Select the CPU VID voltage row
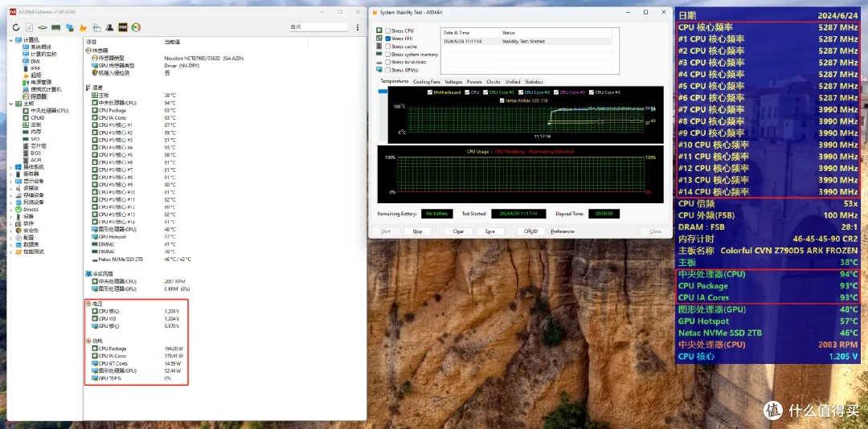 (x=136, y=319)
